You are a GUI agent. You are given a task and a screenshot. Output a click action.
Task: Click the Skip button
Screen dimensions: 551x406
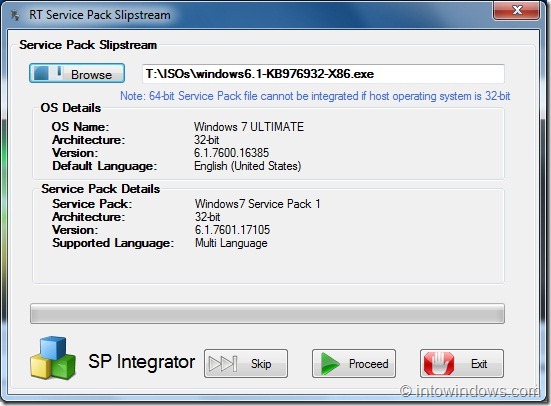[246, 363]
